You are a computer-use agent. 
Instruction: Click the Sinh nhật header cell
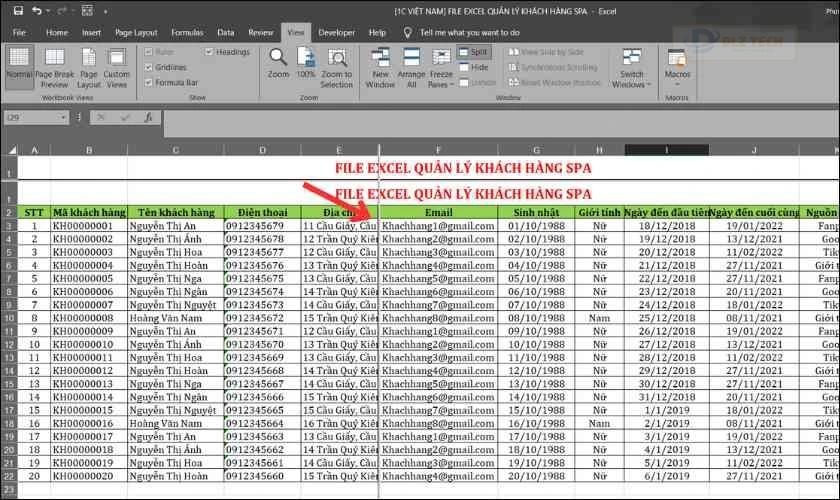point(536,213)
